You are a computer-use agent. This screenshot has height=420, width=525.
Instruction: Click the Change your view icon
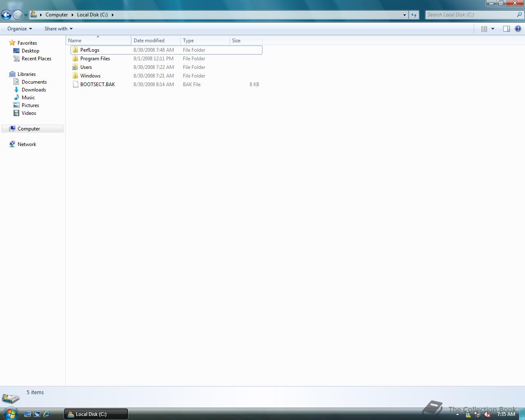pos(484,29)
